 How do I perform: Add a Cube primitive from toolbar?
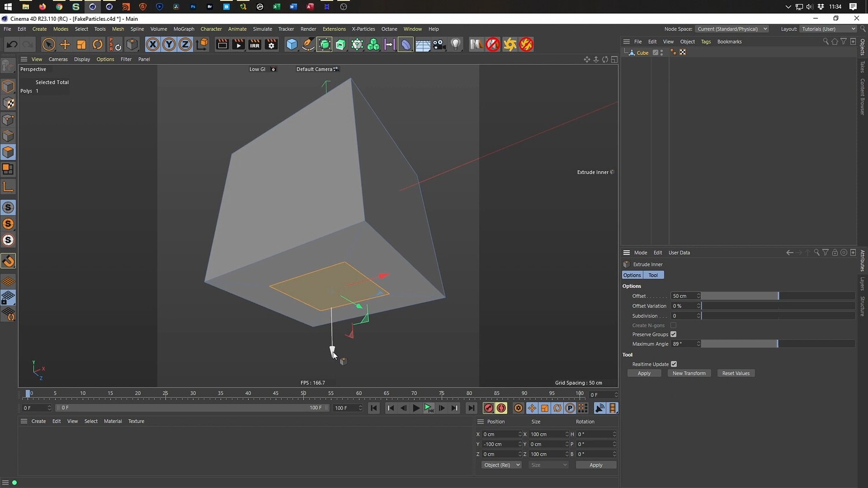click(x=292, y=45)
